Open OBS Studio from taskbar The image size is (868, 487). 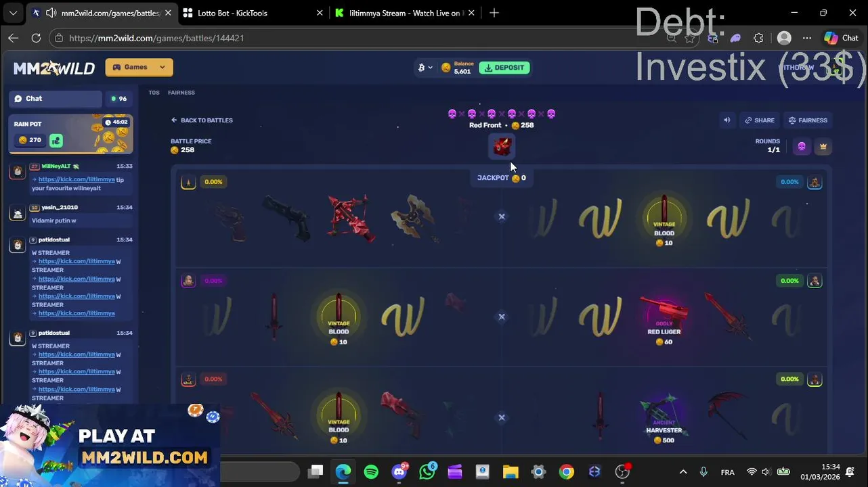(622, 472)
